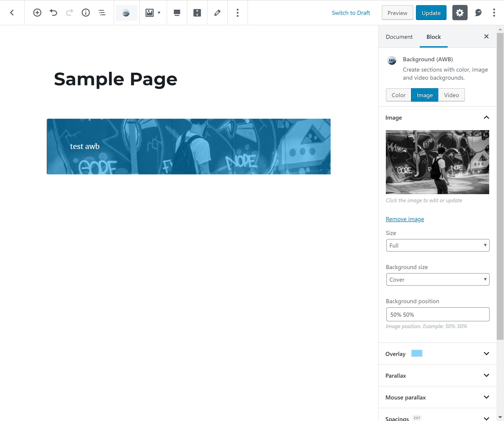Select the redo arrow tool
This screenshot has height=421, width=504.
pos(69,13)
